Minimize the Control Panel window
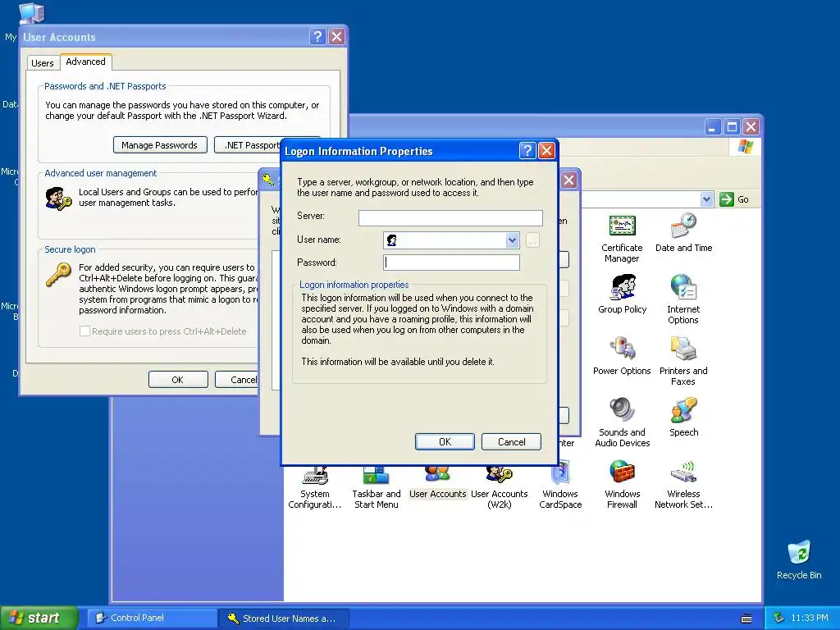Image resolution: width=840 pixels, height=630 pixels. click(x=713, y=127)
